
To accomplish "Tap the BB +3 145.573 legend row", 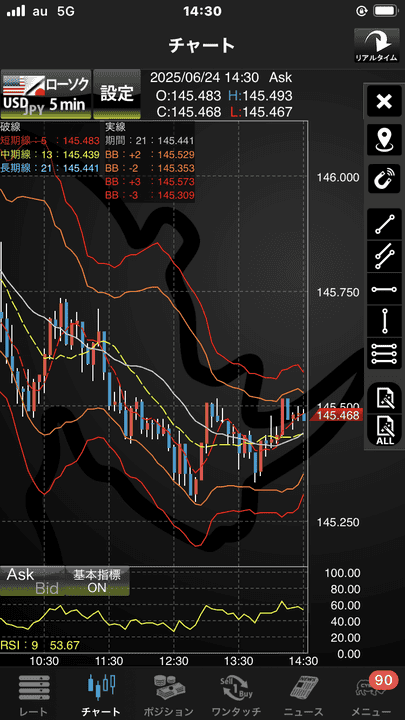I will 150,182.
